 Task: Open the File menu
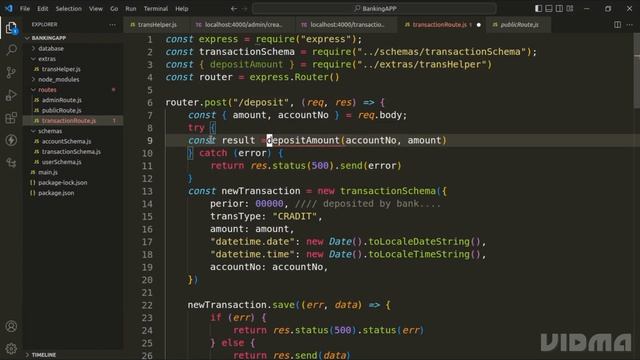25,9
